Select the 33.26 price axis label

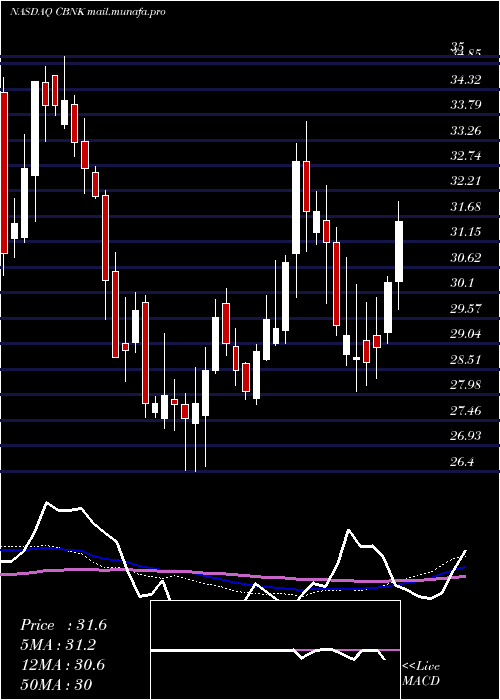466,131
